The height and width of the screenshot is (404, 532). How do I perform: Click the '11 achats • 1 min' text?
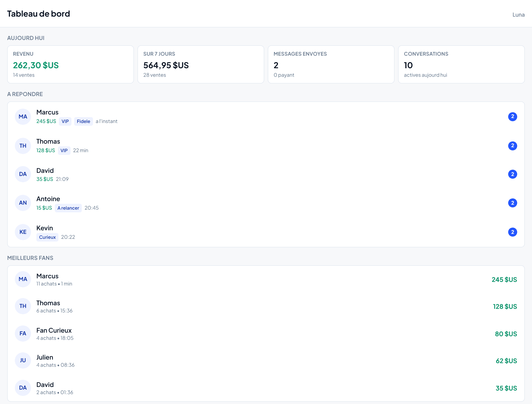click(54, 284)
